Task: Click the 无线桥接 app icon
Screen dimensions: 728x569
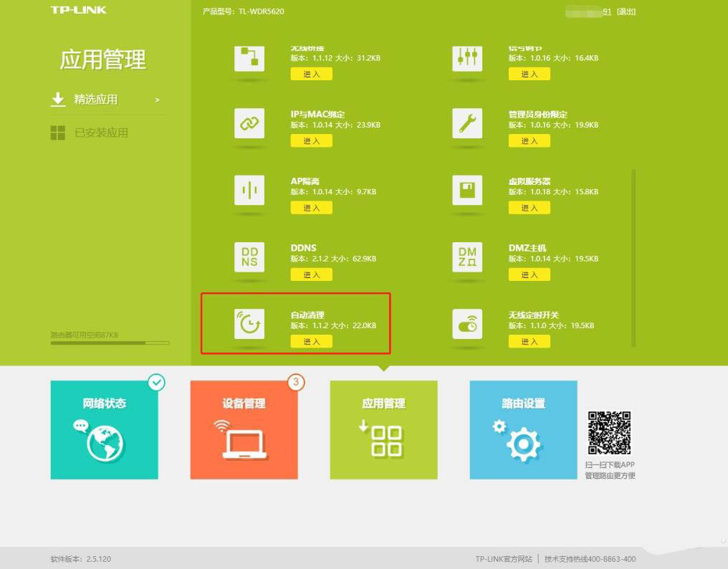Action: tap(249, 58)
